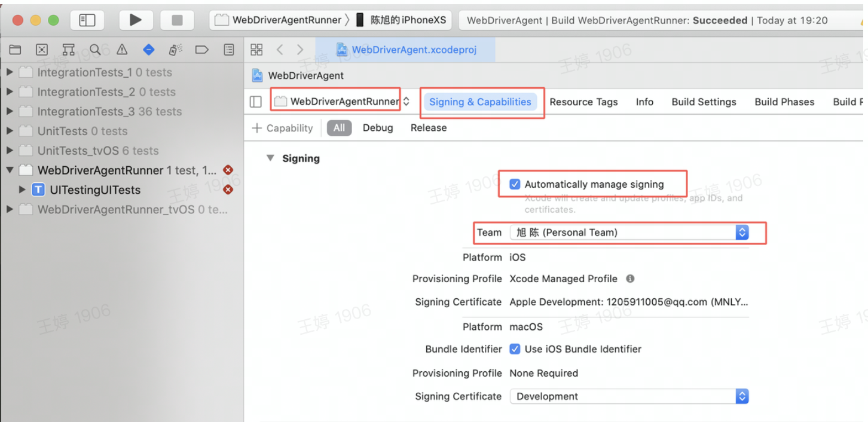Open the Test navigator diamond icon
Viewport: 868px width, 422px height.
point(149,50)
